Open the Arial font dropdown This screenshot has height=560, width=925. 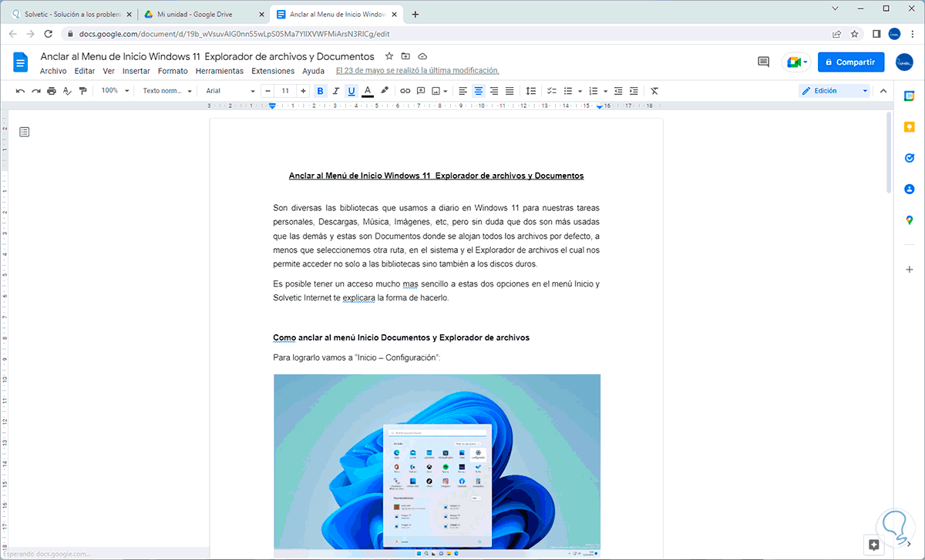point(230,91)
